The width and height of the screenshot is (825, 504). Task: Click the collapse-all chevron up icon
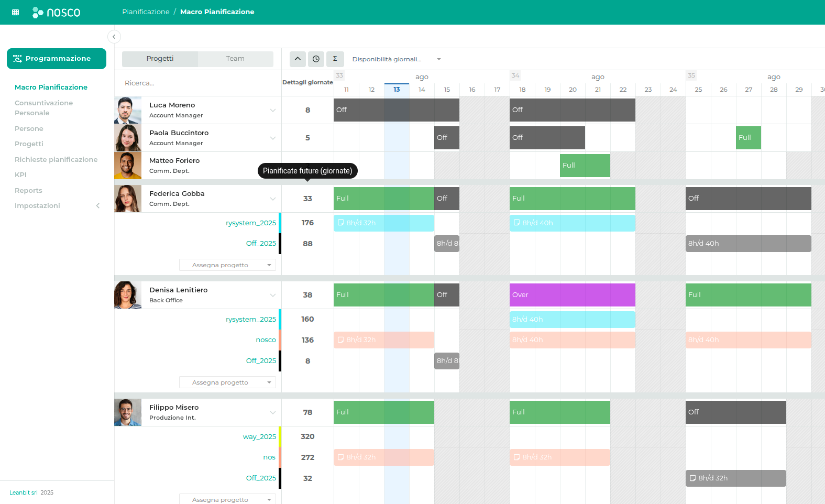(298, 59)
